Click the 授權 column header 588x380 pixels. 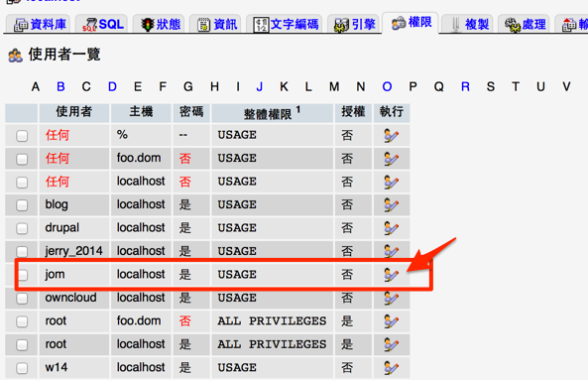coord(353,112)
